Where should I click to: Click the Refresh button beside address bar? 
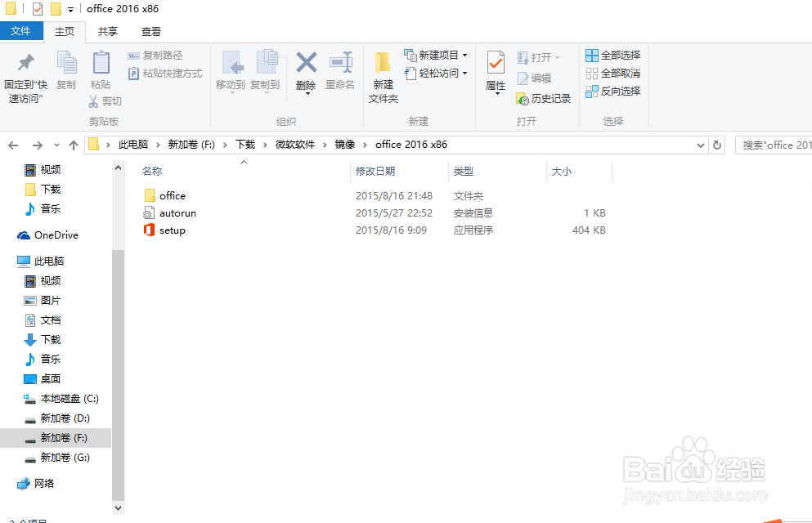(716, 145)
